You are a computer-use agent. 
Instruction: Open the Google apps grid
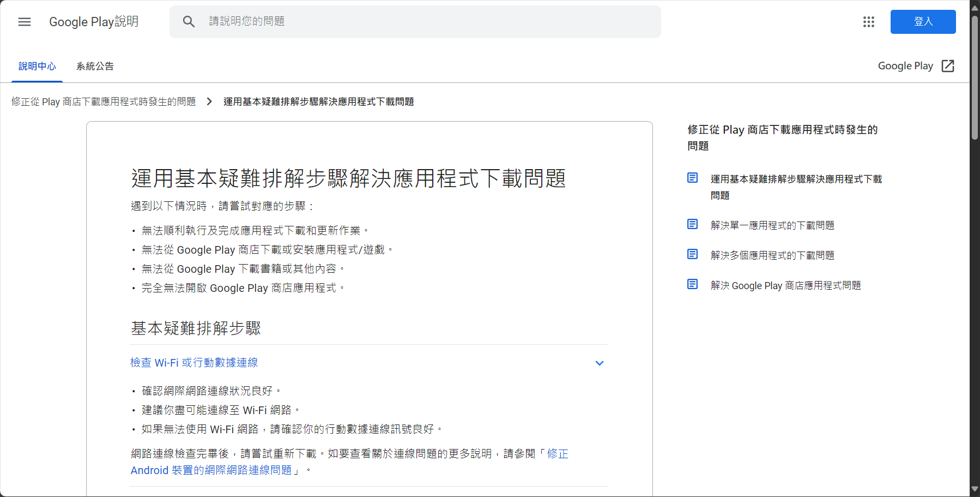point(869,22)
